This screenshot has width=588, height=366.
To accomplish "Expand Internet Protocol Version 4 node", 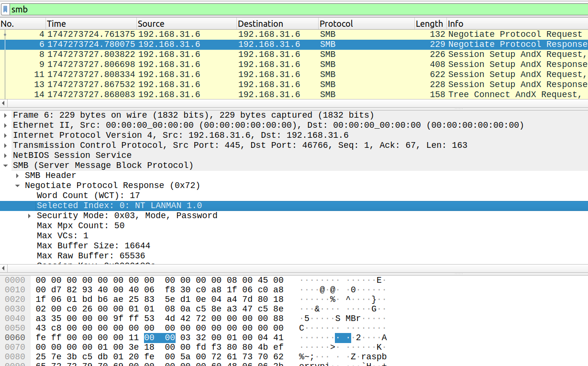I will (6, 135).
